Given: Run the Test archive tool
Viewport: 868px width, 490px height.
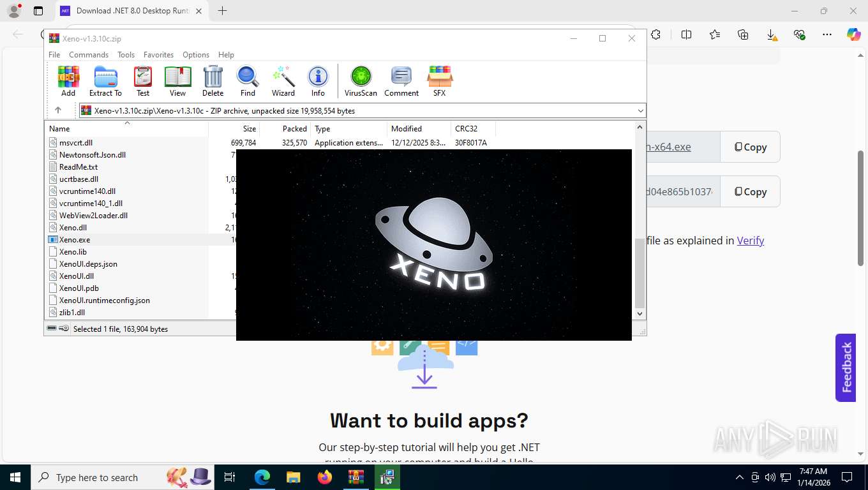Looking at the screenshot, I should click(x=143, y=81).
